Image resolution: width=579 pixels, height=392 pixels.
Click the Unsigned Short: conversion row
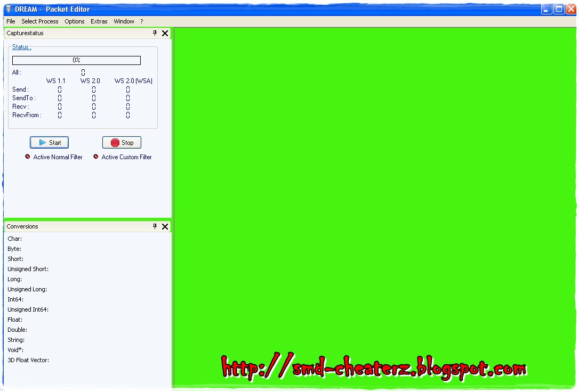tap(28, 269)
